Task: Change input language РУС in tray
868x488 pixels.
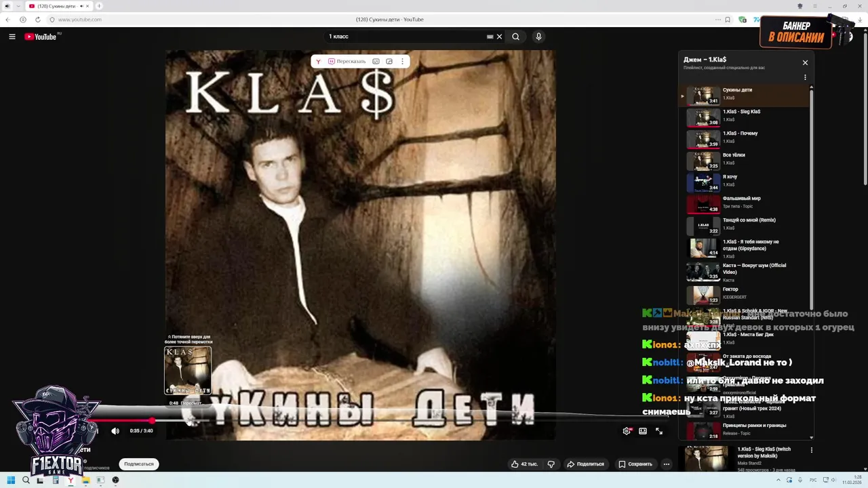Action: pos(813,481)
